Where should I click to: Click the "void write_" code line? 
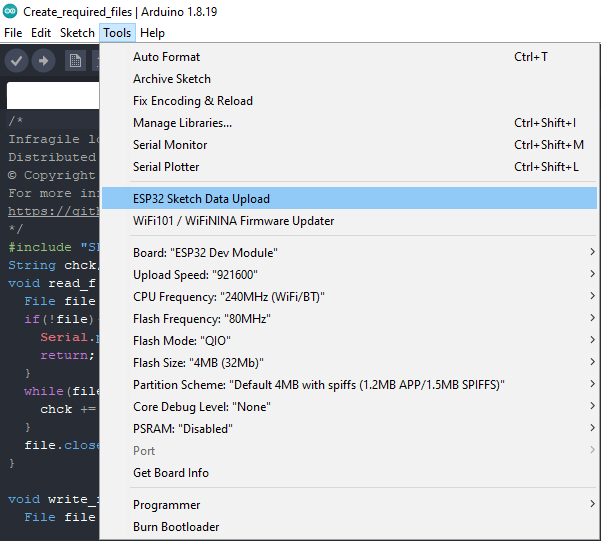click(x=53, y=499)
